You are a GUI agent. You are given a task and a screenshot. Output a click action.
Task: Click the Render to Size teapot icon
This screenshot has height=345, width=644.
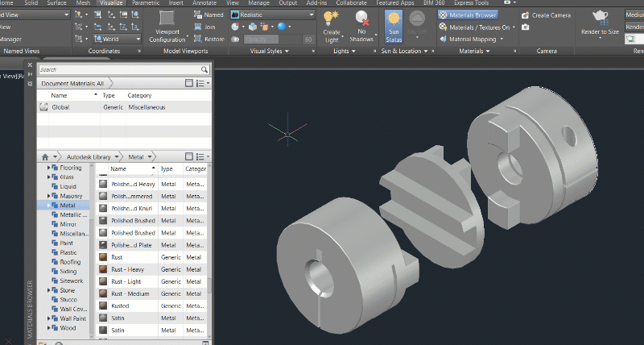pyautogui.click(x=600, y=17)
